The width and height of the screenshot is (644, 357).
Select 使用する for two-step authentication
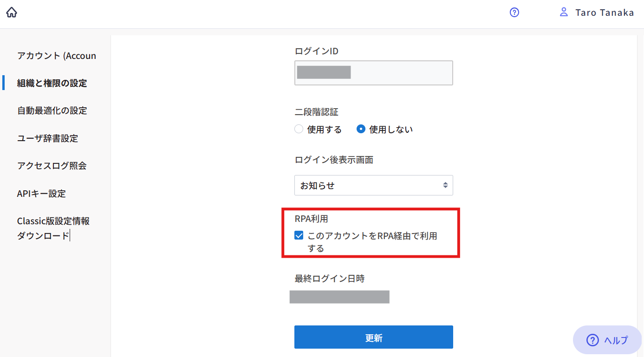click(299, 130)
